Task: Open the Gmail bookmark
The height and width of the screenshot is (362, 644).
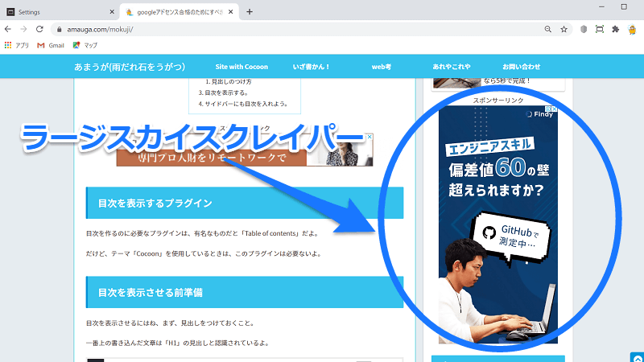Action: click(x=51, y=45)
